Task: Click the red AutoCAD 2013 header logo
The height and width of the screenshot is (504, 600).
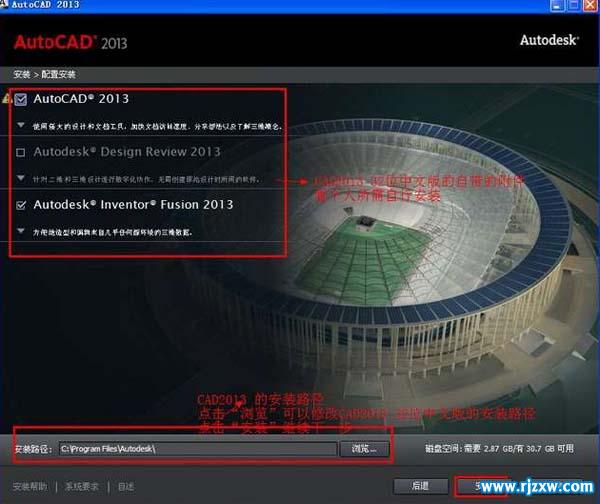Action: pos(70,42)
